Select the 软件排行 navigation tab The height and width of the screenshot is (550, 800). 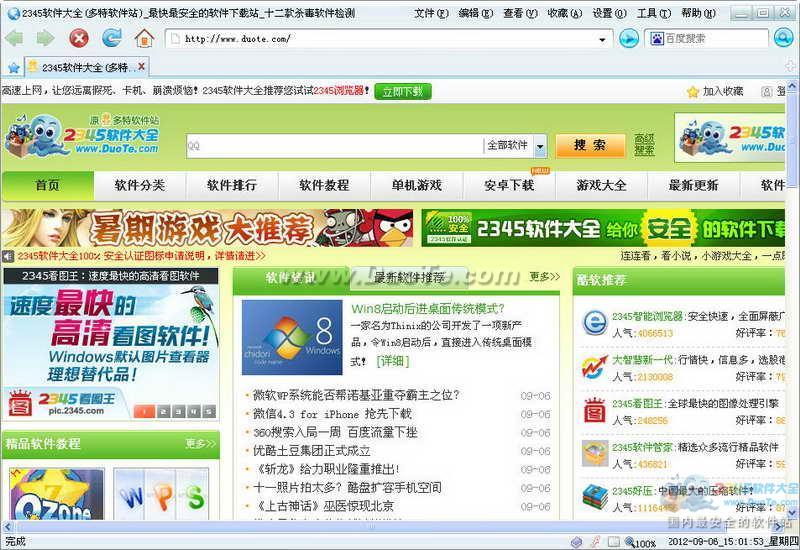click(232, 185)
